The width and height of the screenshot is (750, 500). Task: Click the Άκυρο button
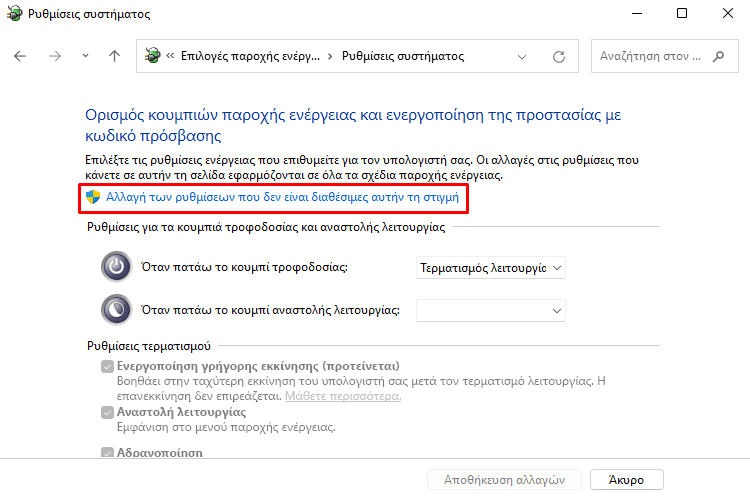(627, 480)
